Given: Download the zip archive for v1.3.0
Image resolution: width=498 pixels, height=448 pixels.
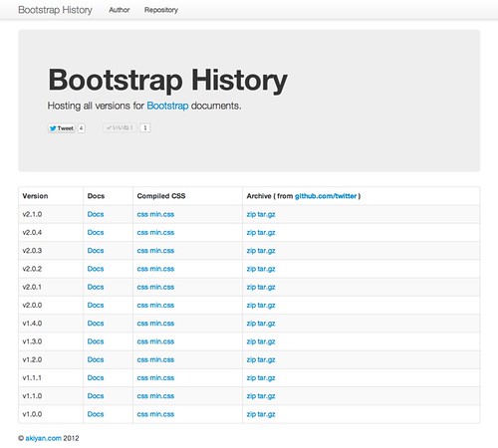Looking at the screenshot, I should (251, 341).
